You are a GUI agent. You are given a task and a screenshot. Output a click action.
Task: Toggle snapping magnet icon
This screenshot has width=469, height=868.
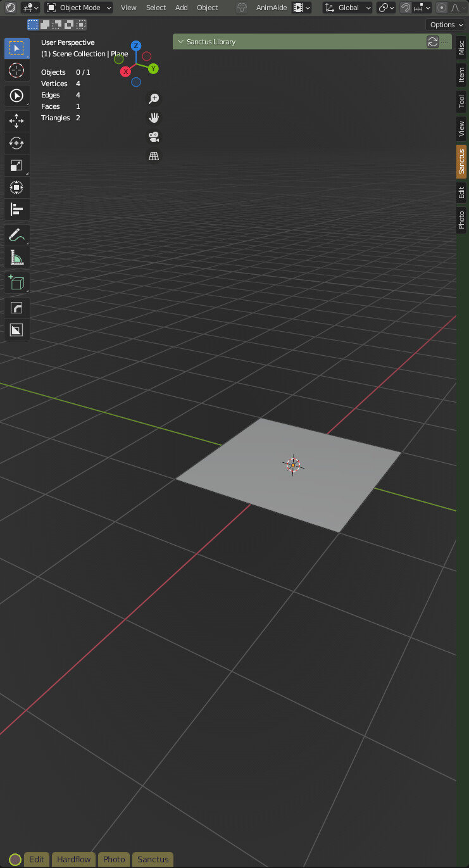click(406, 8)
